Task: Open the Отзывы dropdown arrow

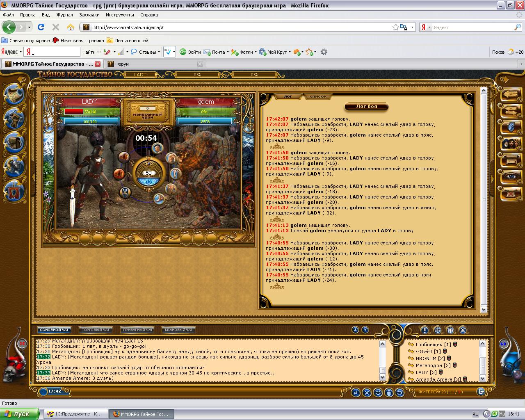Action: click(x=159, y=52)
